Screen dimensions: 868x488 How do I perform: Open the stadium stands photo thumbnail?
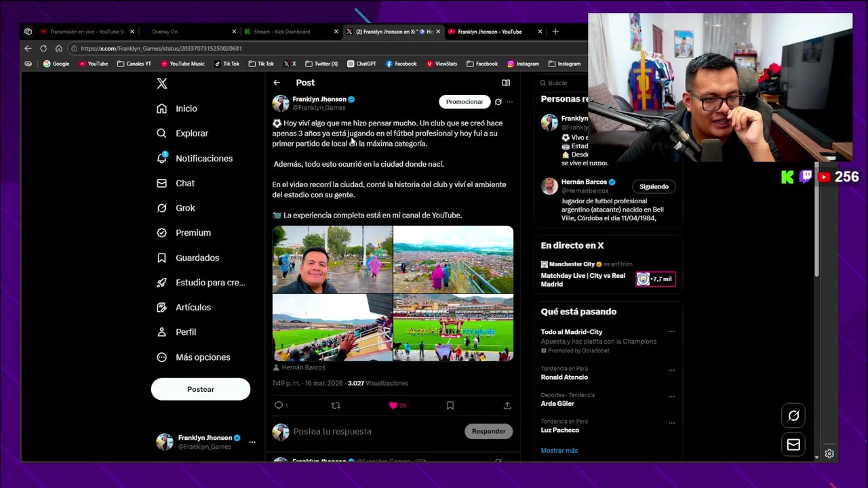tap(332, 327)
